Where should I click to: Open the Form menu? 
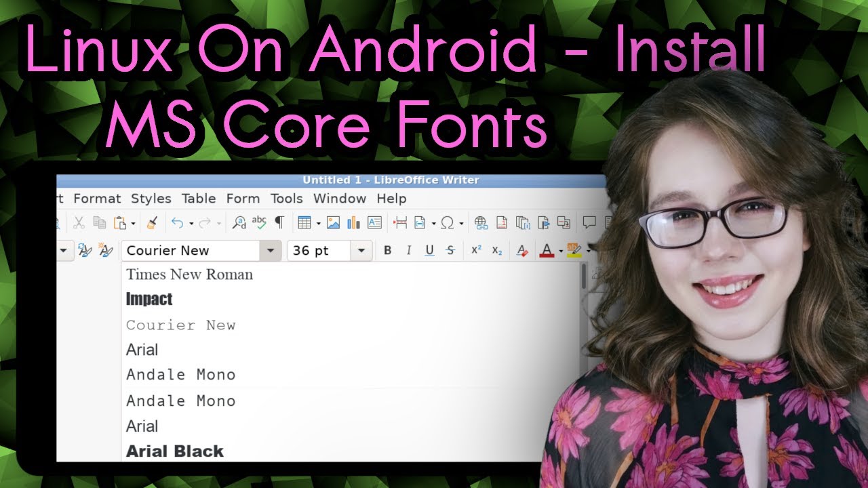(243, 199)
